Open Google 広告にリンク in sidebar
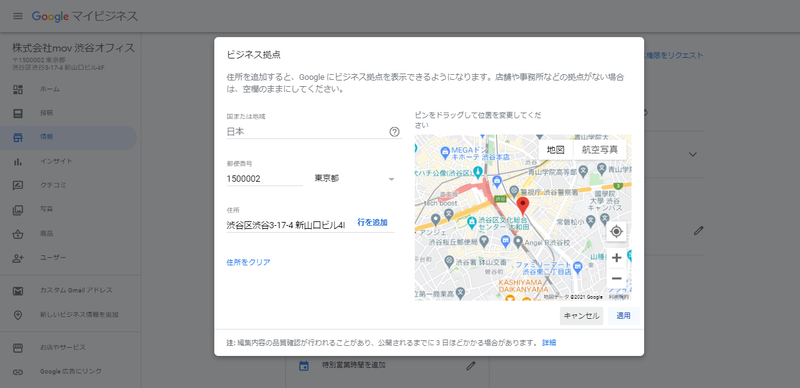 (x=71, y=372)
